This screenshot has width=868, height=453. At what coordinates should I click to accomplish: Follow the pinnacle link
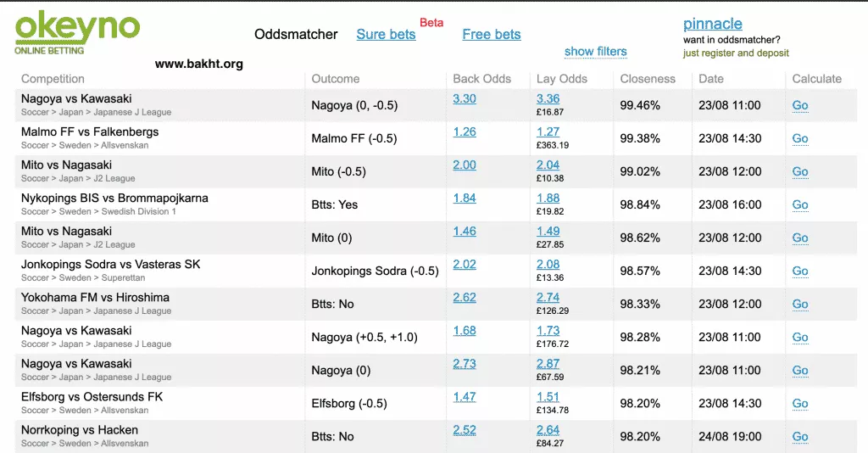click(x=712, y=24)
